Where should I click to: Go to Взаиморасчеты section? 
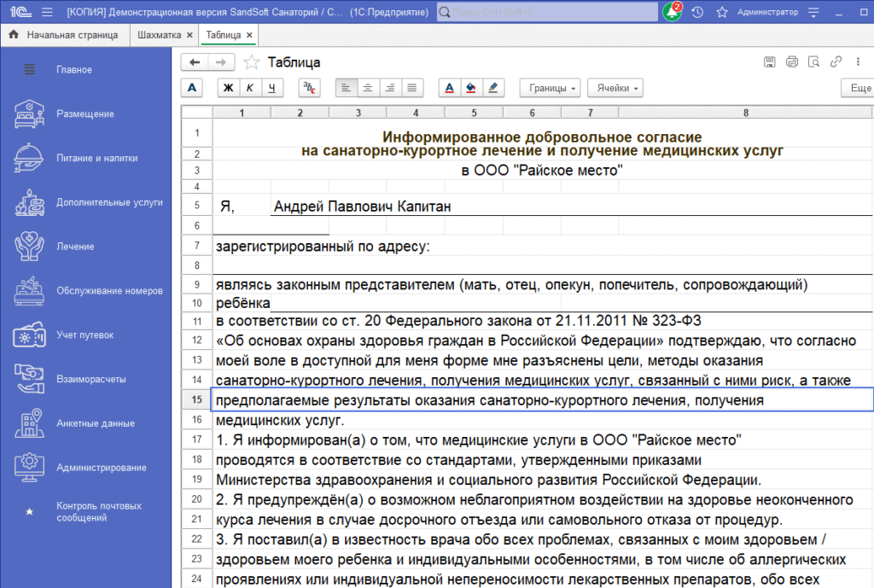tap(91, 379)
